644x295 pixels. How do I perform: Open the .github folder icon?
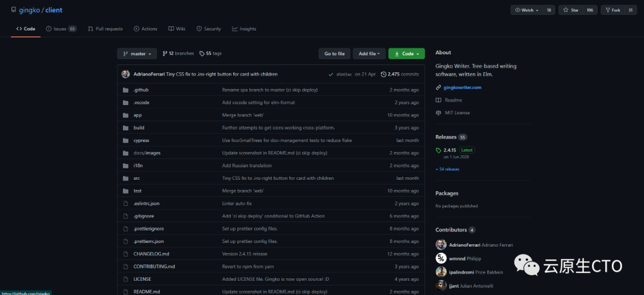[x=126, y=90]
